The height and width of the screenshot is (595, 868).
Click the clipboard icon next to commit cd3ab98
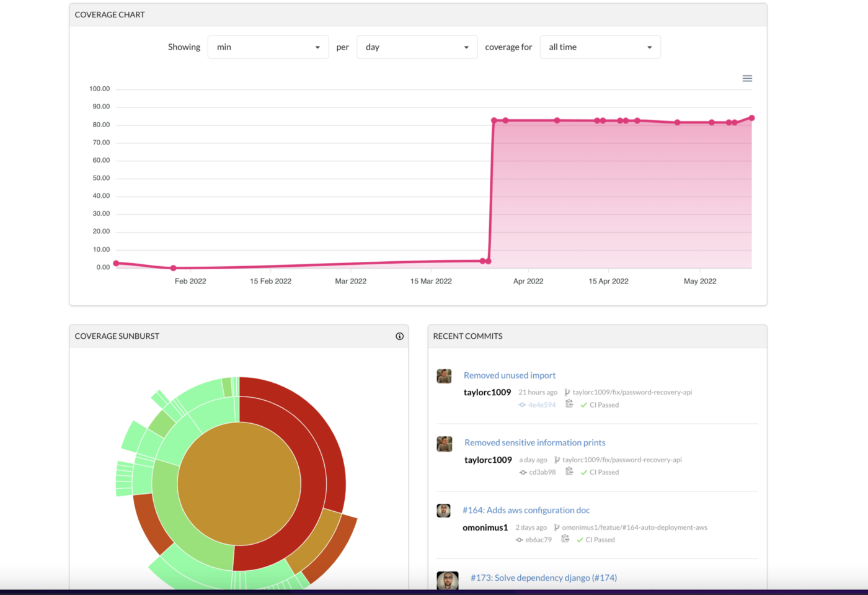click(x=569, y=472)
